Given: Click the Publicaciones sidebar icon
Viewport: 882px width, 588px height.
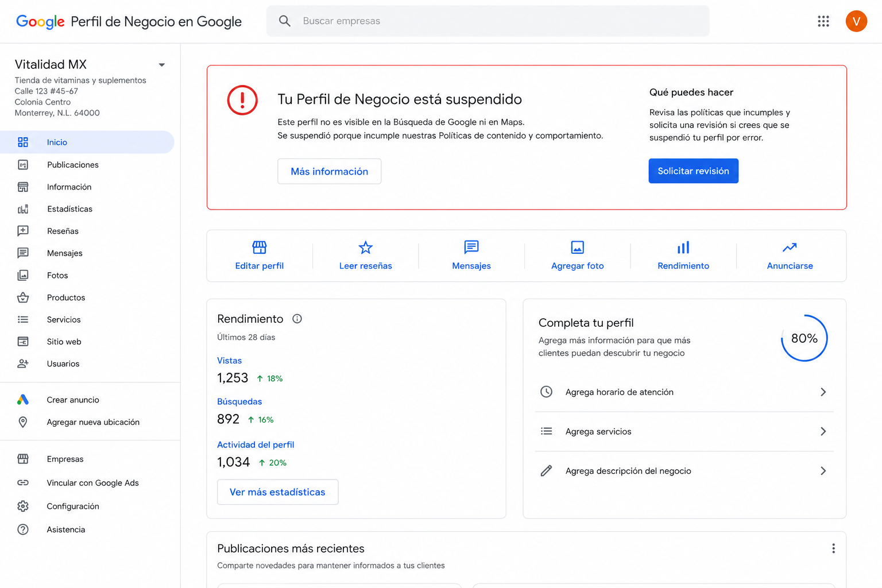Looking at the screenshot, I should pyautogui.click(x=23, y=165).
